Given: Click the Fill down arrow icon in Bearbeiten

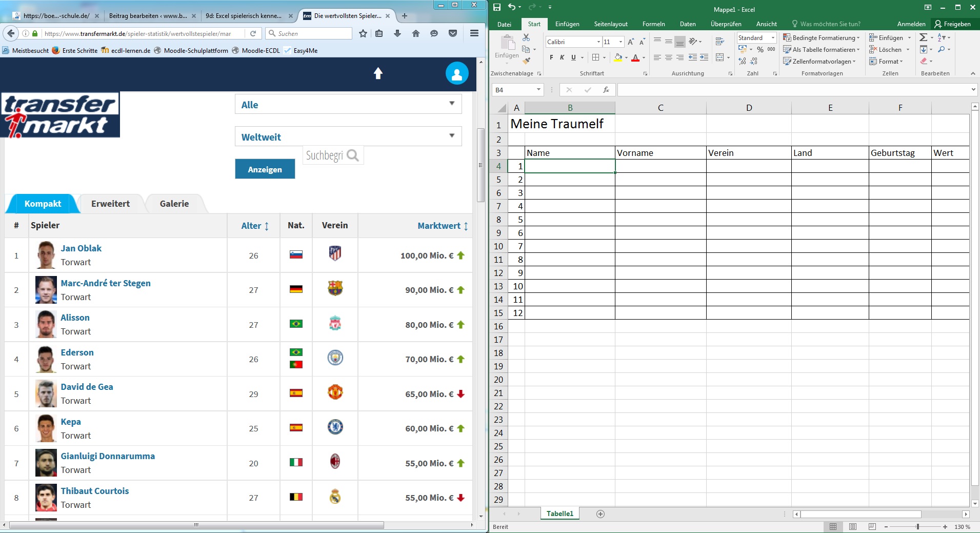Looking at the screenshot, I should pyautogui.click(x=924, y=49).
